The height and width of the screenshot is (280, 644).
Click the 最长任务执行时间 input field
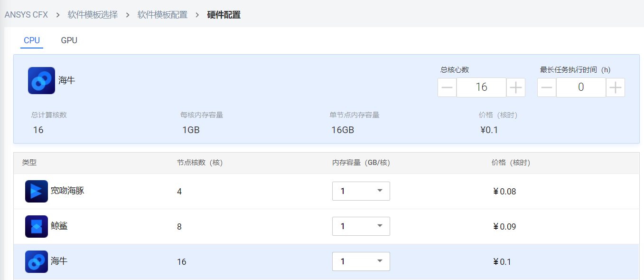tap(581, 87)
